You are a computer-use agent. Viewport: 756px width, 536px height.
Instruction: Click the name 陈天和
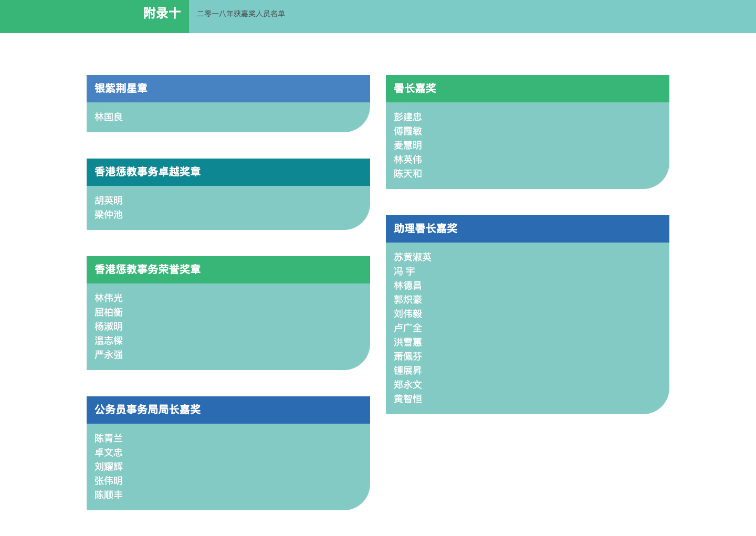point(408,174)
